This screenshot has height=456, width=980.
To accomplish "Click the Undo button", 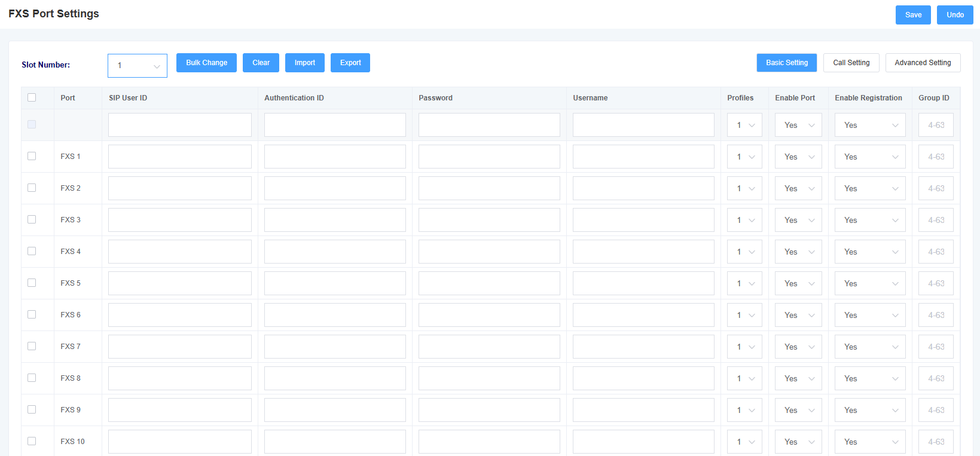I will (x=955, y=15).
